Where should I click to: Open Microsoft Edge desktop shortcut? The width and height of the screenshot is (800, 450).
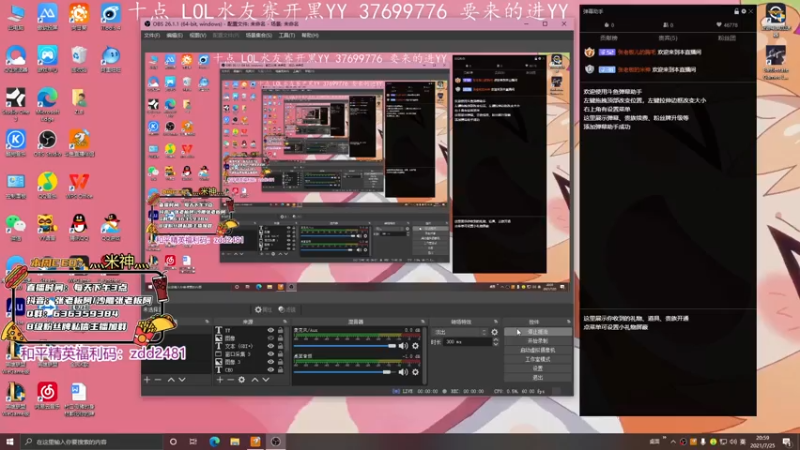(x=47, y=104)
